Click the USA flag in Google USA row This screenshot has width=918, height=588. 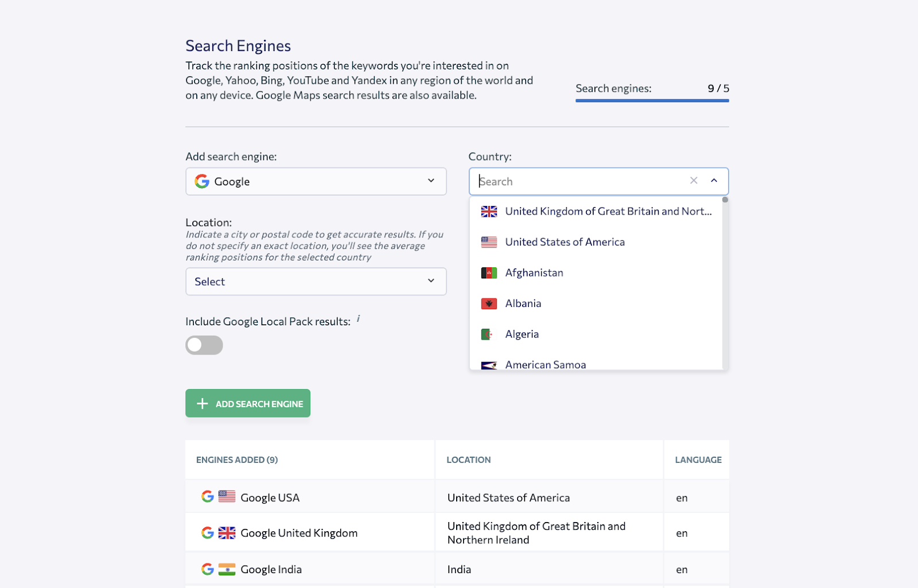click(227, 497)
